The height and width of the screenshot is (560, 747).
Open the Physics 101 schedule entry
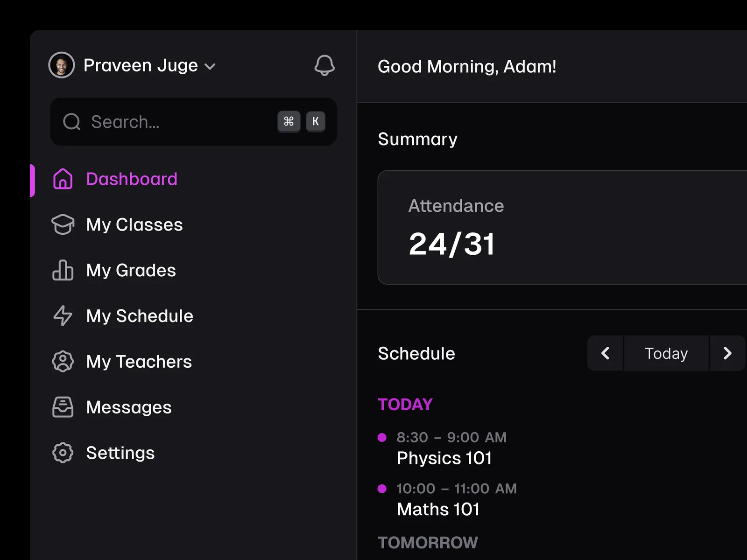444,458
